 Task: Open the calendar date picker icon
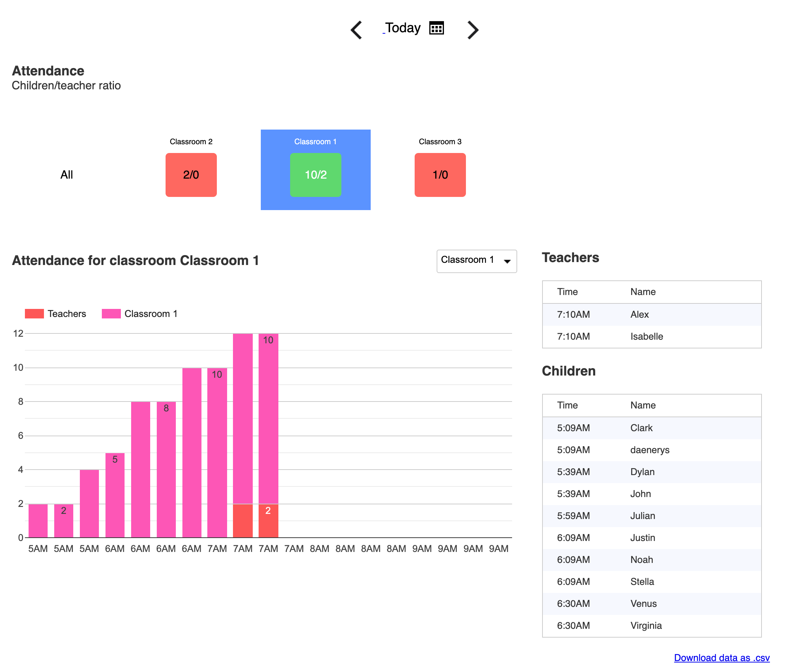point(436,28)
